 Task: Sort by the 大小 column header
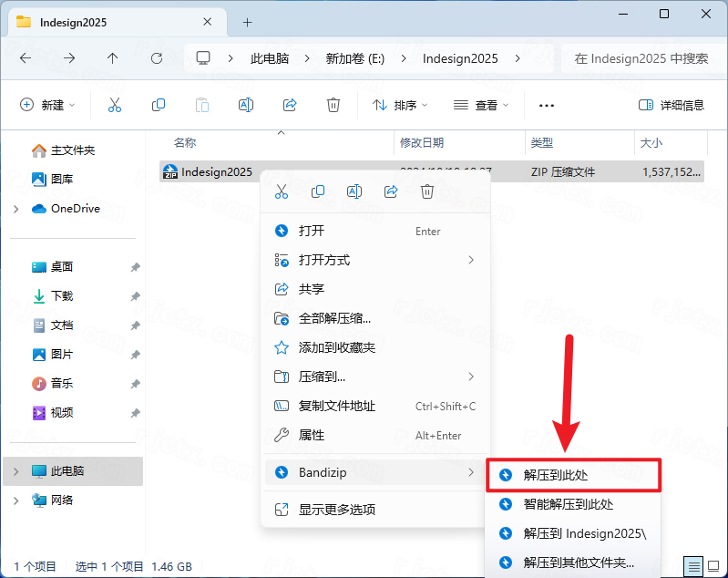(651, 142)
